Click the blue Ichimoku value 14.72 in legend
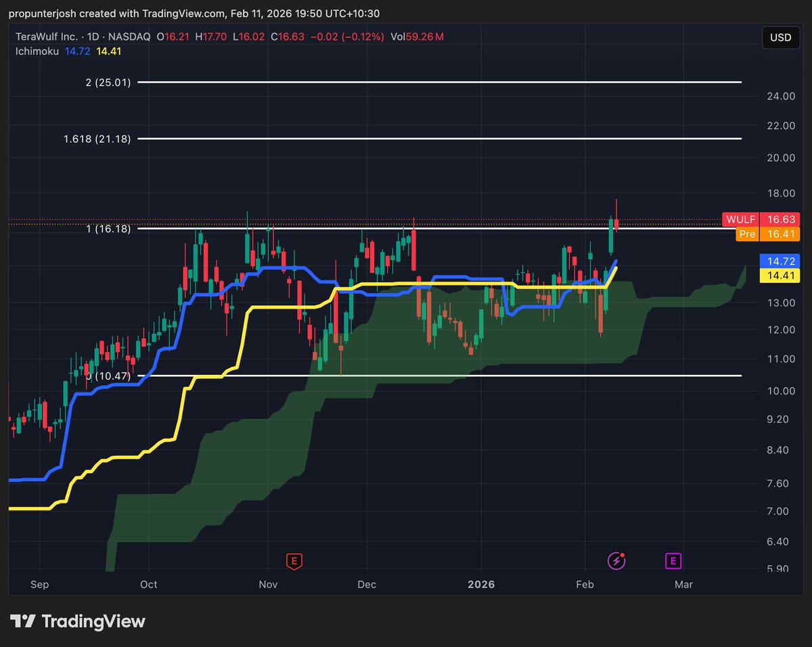This screenshot has width=812, height=647. point(76,50)
